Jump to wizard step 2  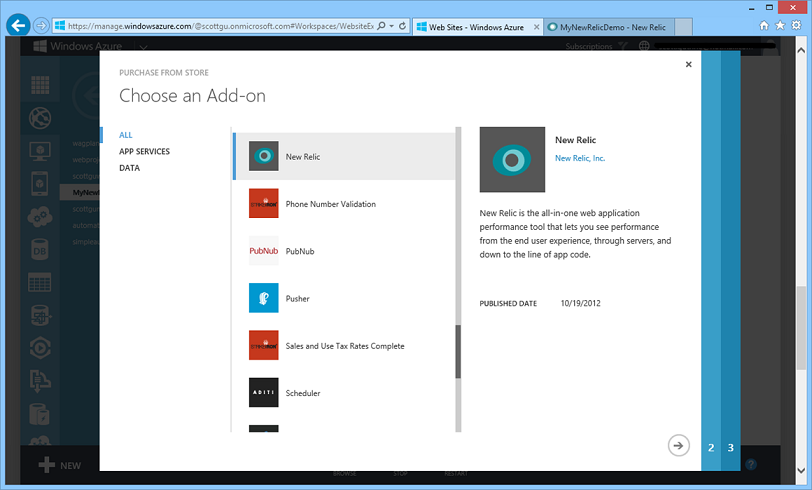pos(711,448)
